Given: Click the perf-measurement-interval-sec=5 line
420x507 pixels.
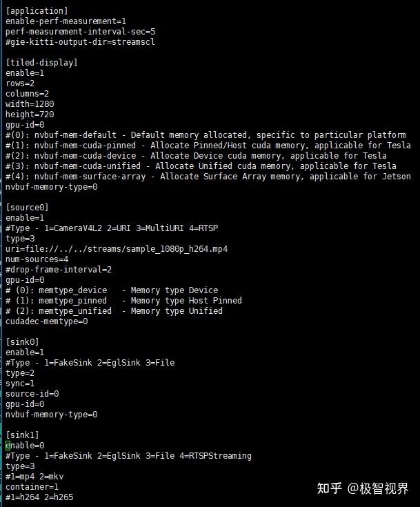Looking at the screenshot, I should [80, 32].
